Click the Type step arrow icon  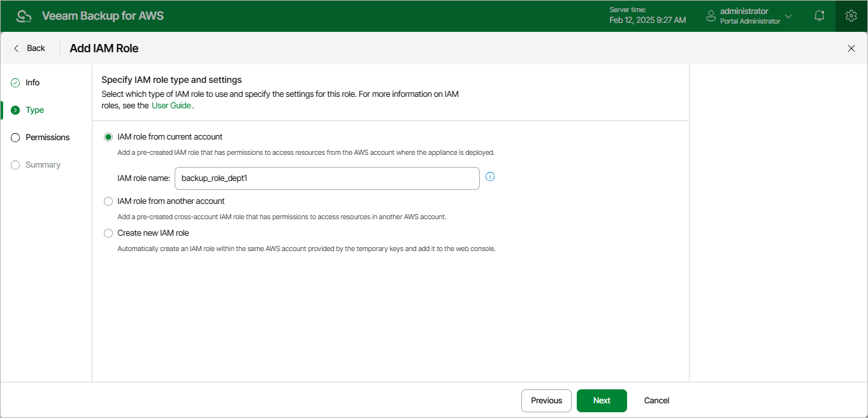click(15, 110)
